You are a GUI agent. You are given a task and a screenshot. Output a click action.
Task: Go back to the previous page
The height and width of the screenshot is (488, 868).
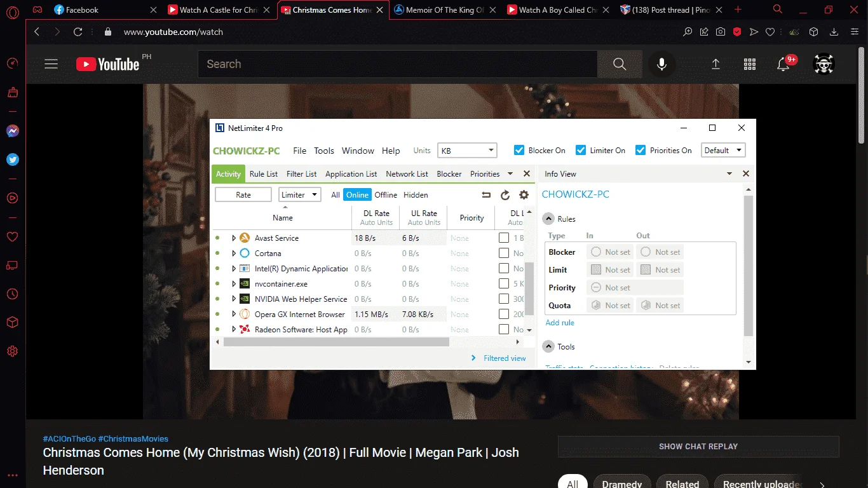click(37, 32)
